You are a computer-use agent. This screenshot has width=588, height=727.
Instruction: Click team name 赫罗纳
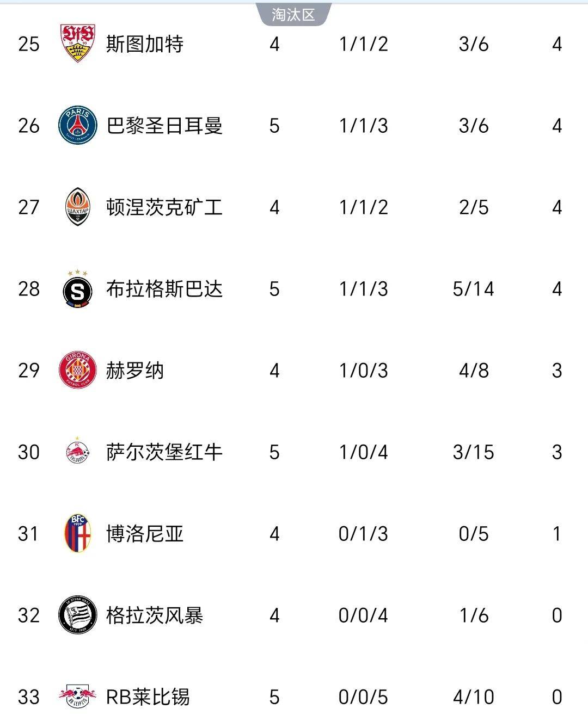(x=135, y=371)
